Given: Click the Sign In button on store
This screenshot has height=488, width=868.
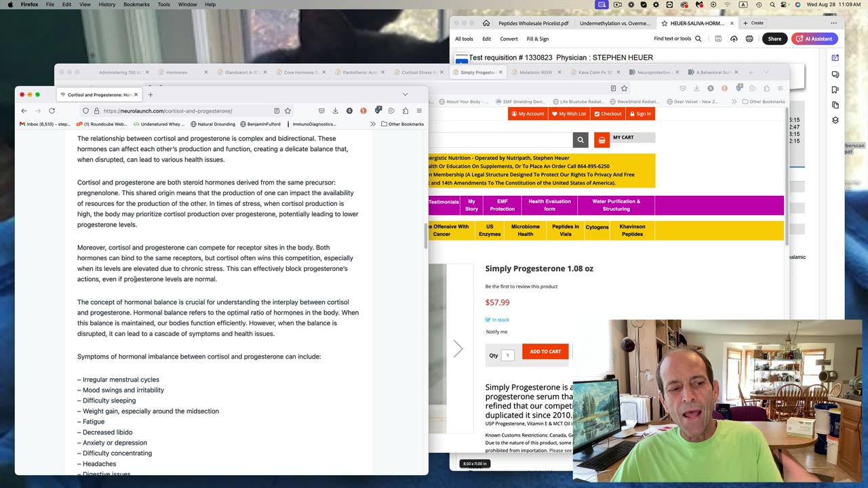Looking at the screenshot, I should (640, 114).
